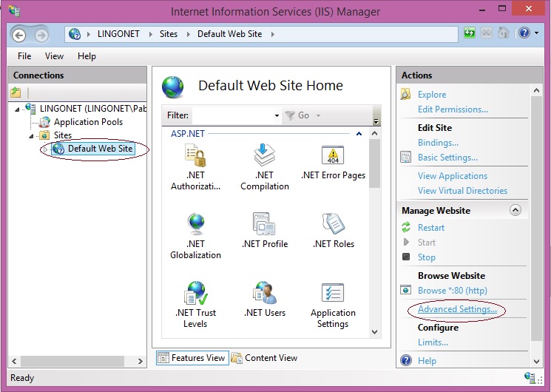The width and height of the screenshot is (551, 392).
Task: Click the Actions pane scroll down arrow
Action: pos(536,361)
